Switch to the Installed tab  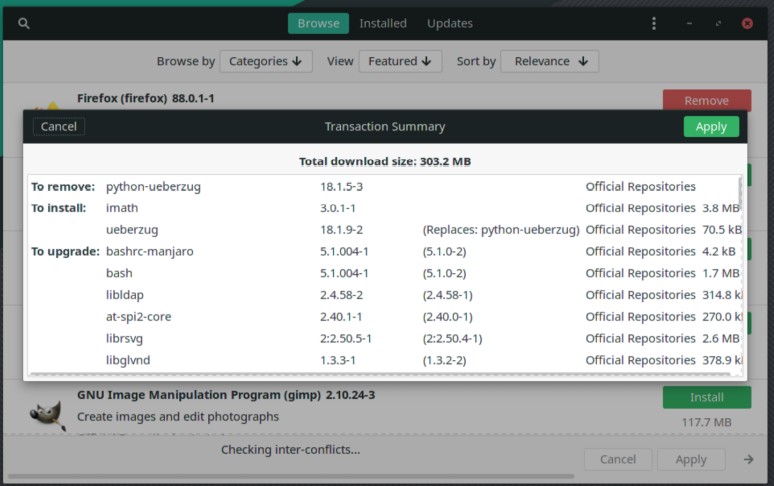tap(383, 23)
